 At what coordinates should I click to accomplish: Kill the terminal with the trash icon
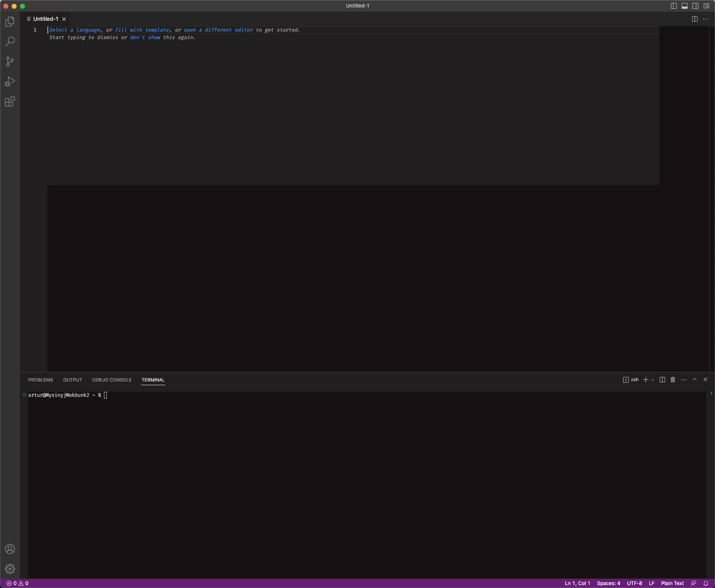673,379
